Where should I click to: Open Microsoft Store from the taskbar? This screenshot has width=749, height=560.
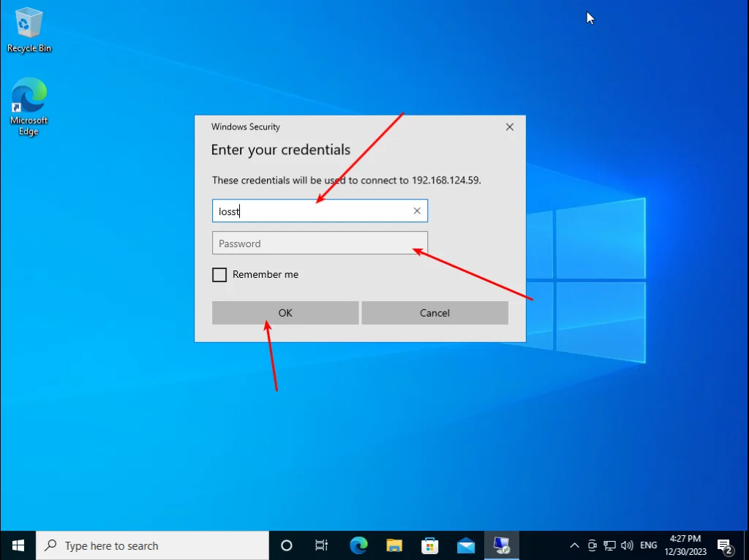click(430, 545)
